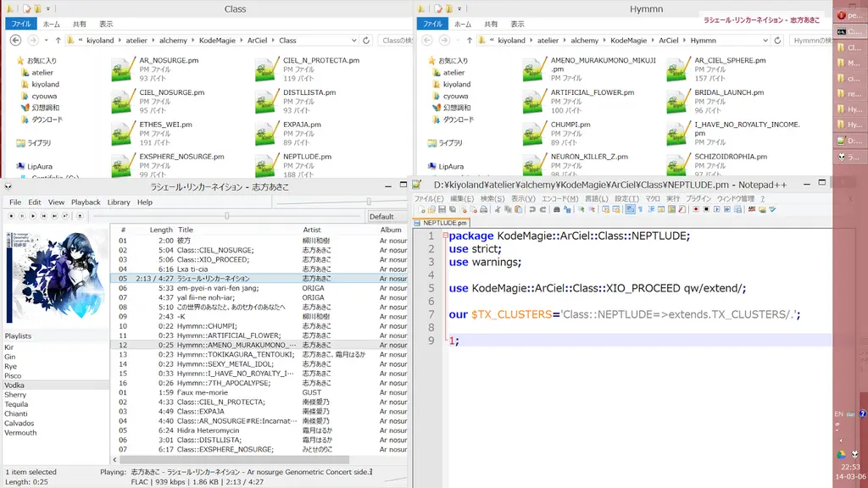Click the Print icon in Notepad++ toolbar

click(x=483, y=210)
